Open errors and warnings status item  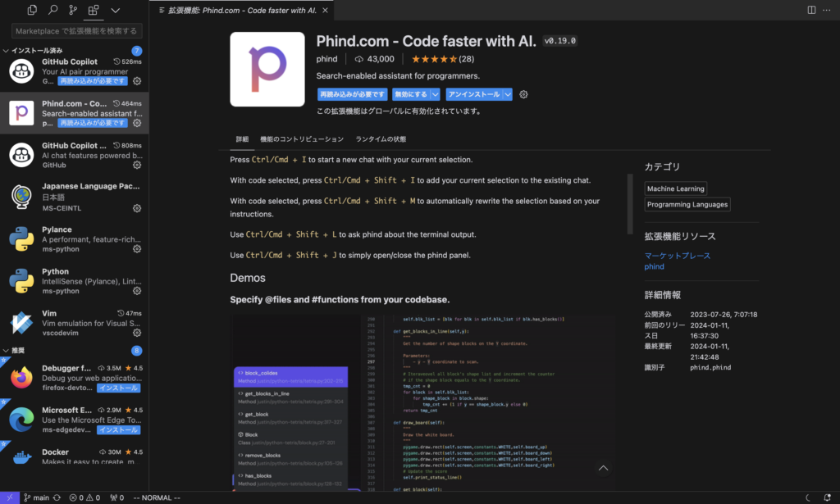tap(84, 497)
